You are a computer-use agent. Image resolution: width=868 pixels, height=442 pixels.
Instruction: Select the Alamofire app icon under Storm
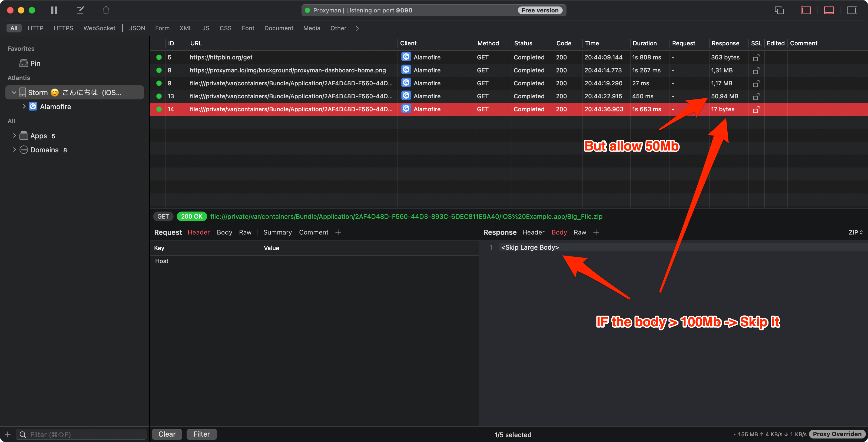click(x=33, y=106)
